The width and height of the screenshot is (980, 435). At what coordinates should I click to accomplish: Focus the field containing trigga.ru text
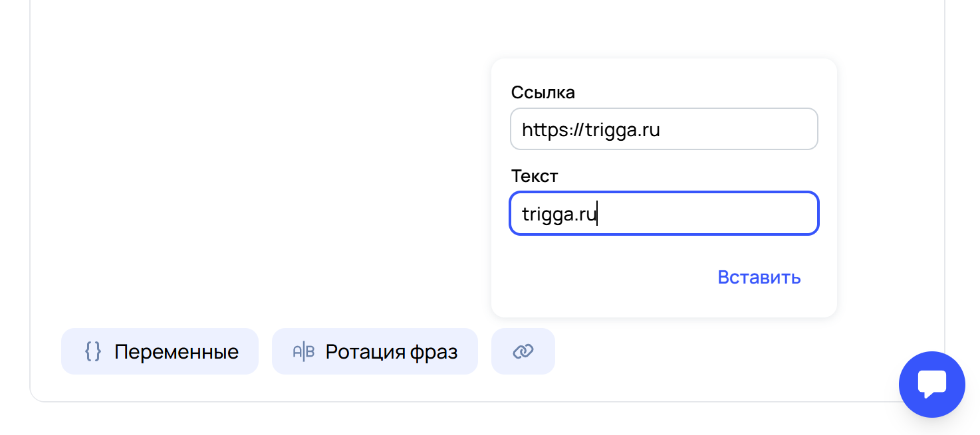point(664,213)
